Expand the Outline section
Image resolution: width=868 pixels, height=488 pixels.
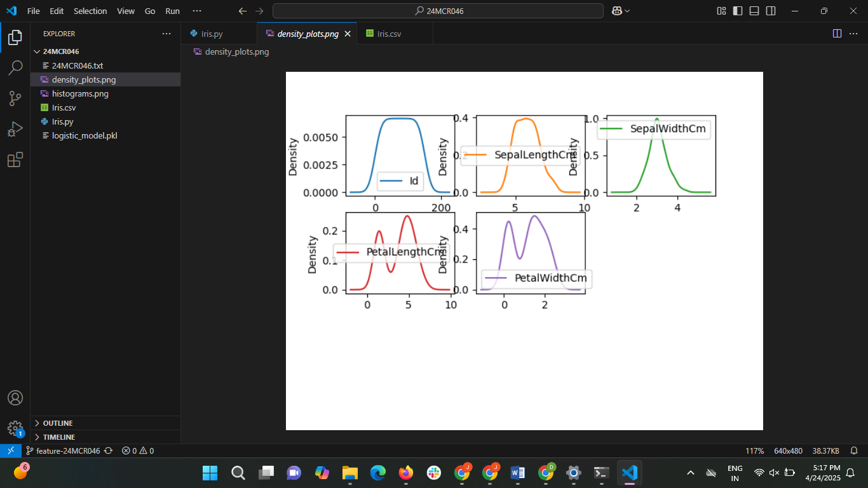point(105,423)
